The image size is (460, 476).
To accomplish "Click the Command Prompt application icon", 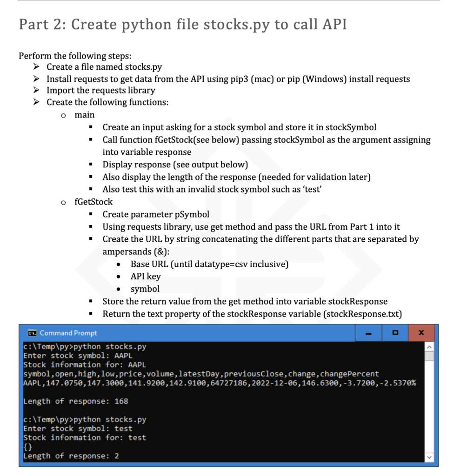I will [32, 333].
